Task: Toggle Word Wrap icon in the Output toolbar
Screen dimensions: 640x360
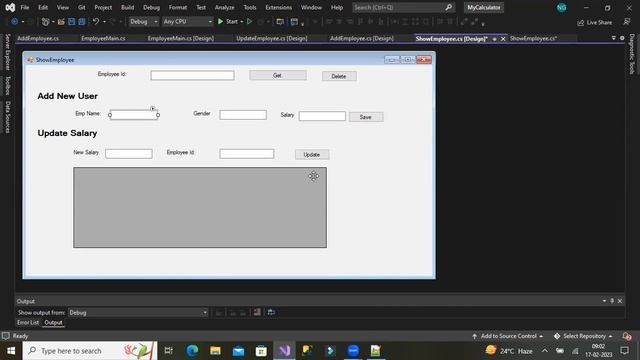Action: coord(271,312)
